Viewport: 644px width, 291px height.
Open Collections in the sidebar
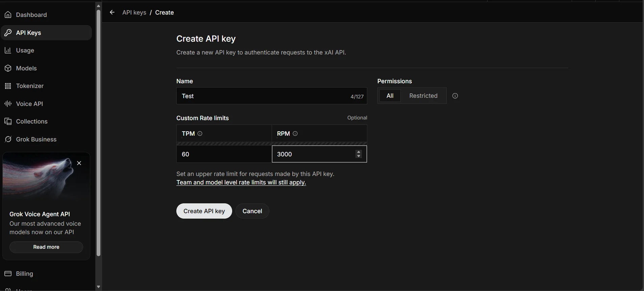32,121
